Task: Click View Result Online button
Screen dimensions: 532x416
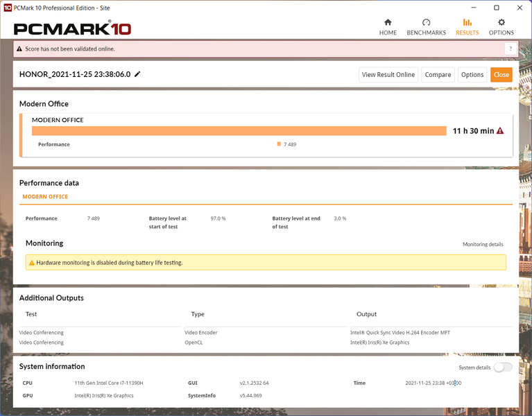Action: [x=388, y=75]
